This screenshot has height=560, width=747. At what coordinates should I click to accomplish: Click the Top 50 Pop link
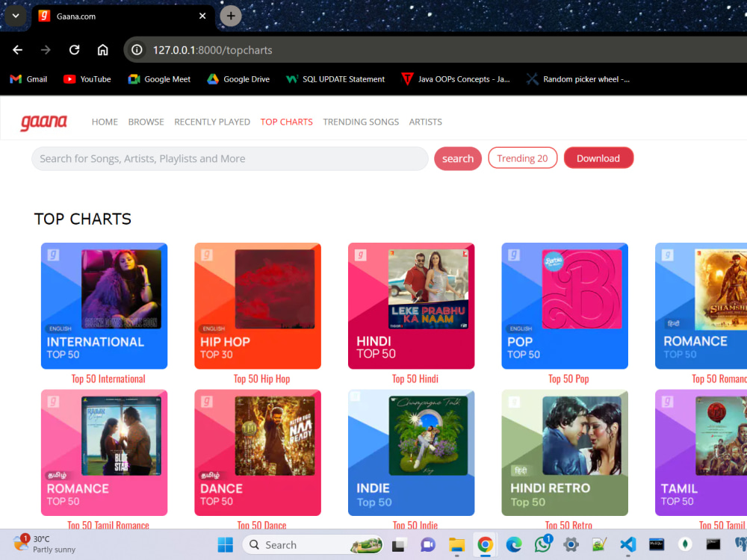click(x=568, y=379)
